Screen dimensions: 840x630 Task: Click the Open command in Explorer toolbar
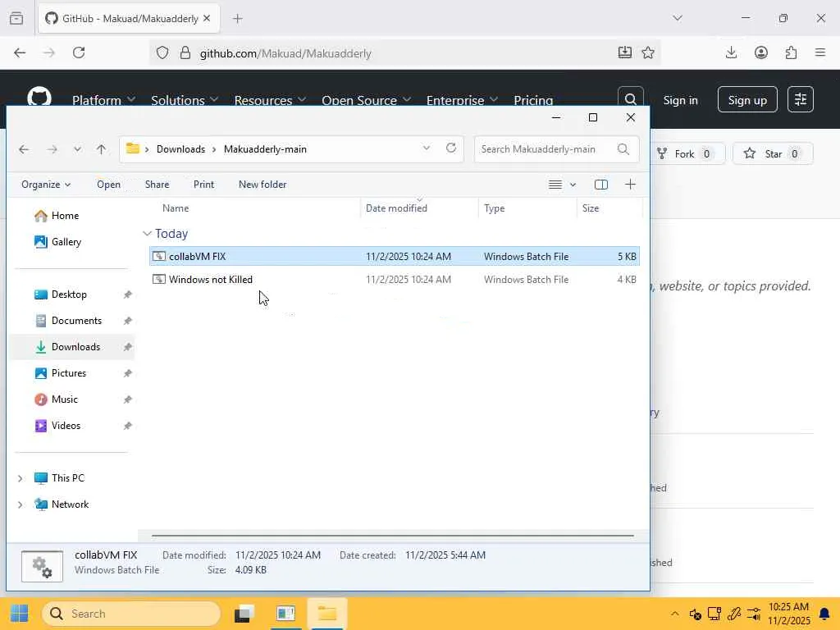click(109, 185)
